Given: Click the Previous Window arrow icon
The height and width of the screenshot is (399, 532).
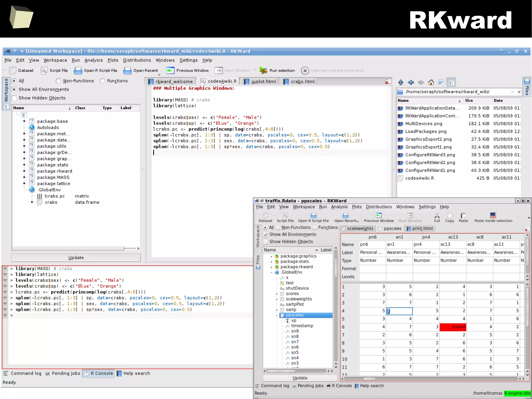Looking at the screenshot, I should point(170,70).
